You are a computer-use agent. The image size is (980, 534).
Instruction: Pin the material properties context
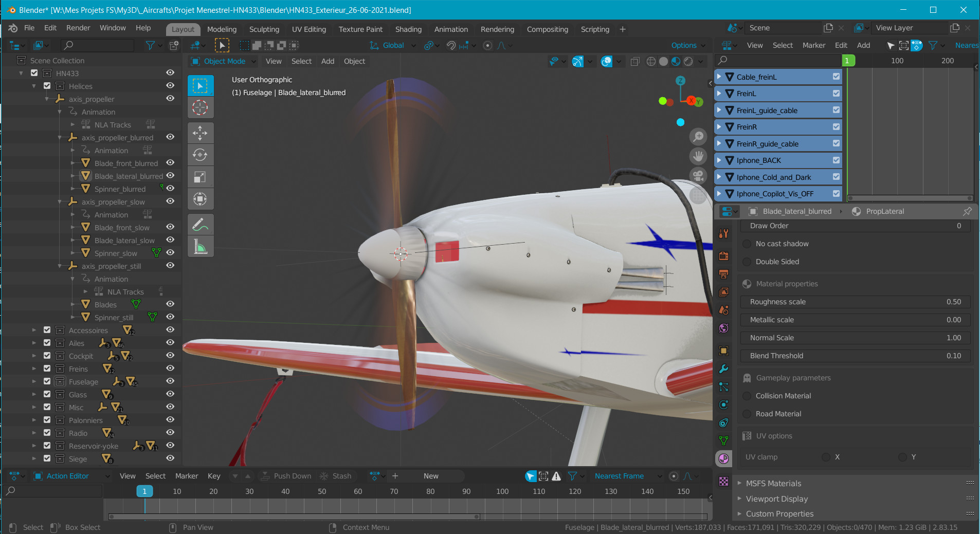coord(967,211)
